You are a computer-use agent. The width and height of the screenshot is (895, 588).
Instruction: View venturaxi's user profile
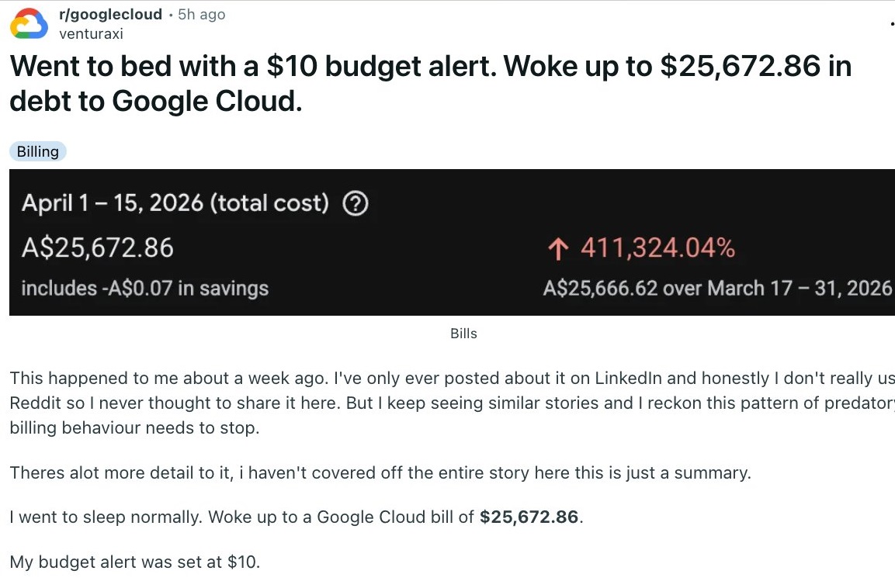pos(91,33)
